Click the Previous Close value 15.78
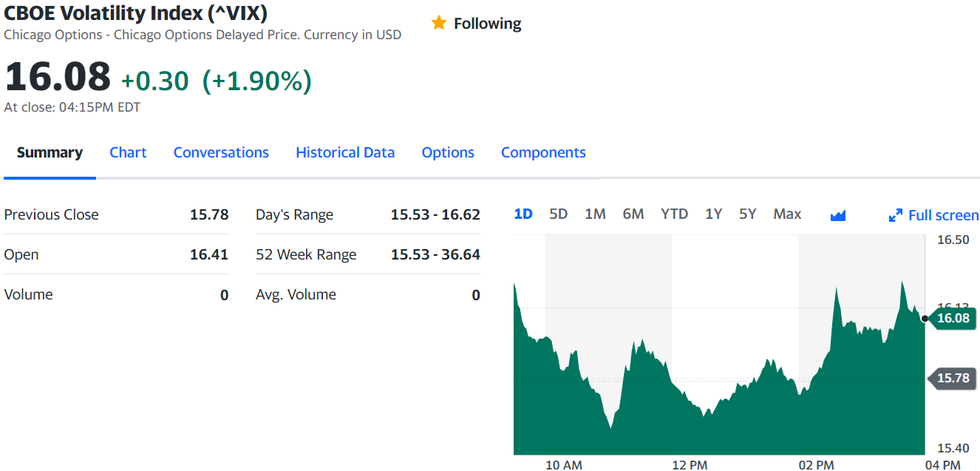This screenshot has height=471, width=980. [x=209, y=214]
